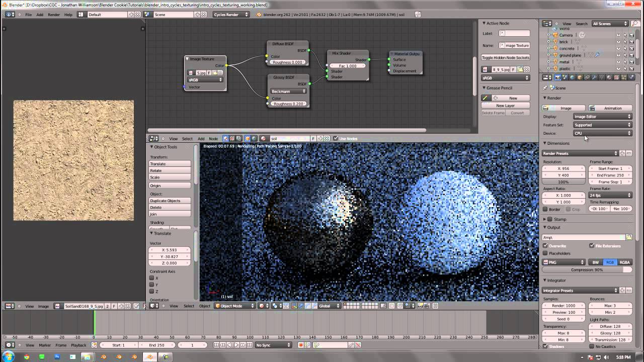Enable the Border checkbox
The image size is (644, 362).
click(x=545, y=209)
